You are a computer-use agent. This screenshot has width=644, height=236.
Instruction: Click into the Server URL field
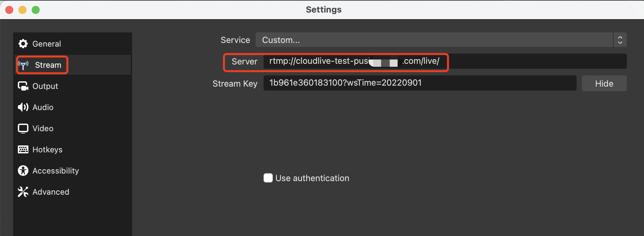coord(445,61)
